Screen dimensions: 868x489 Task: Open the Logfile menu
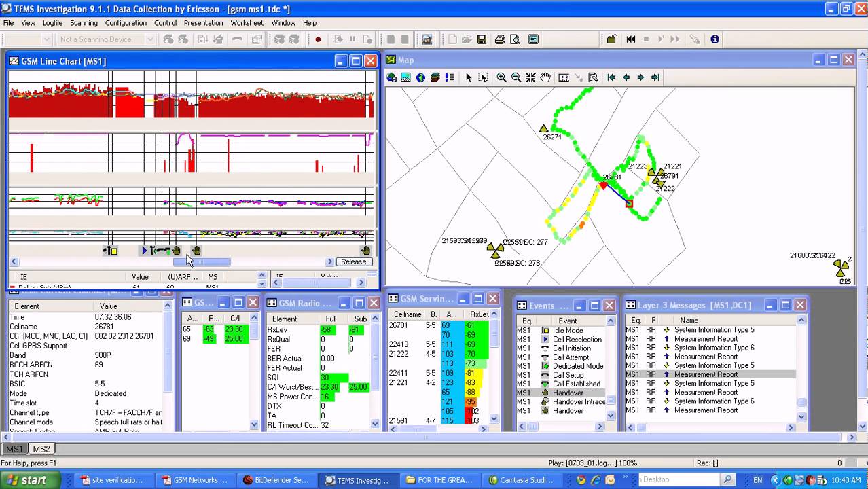pyautogui.click(x=52, y=22)
